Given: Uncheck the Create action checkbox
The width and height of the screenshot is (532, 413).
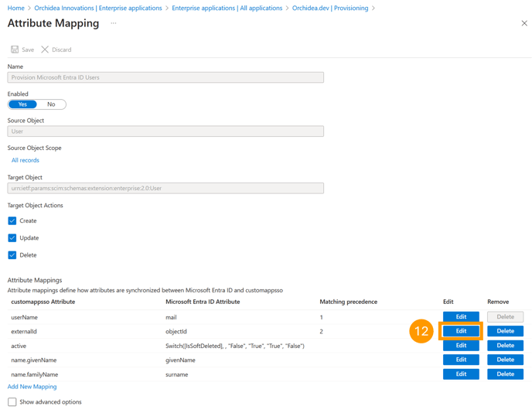Looking at the screenshot, I should 12,221.
